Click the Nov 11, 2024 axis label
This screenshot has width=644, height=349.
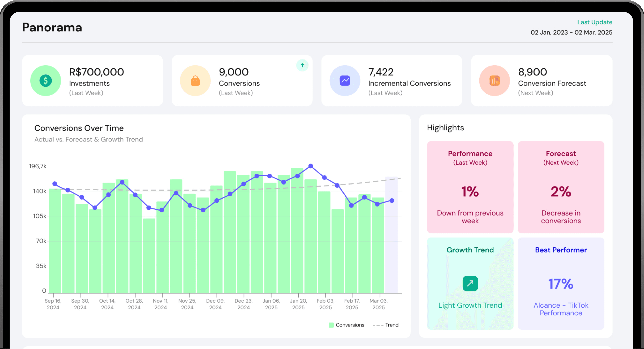coord(160,304)
